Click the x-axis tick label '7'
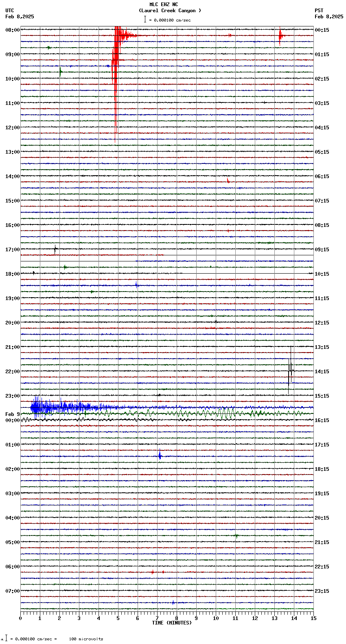 point(157,618)
